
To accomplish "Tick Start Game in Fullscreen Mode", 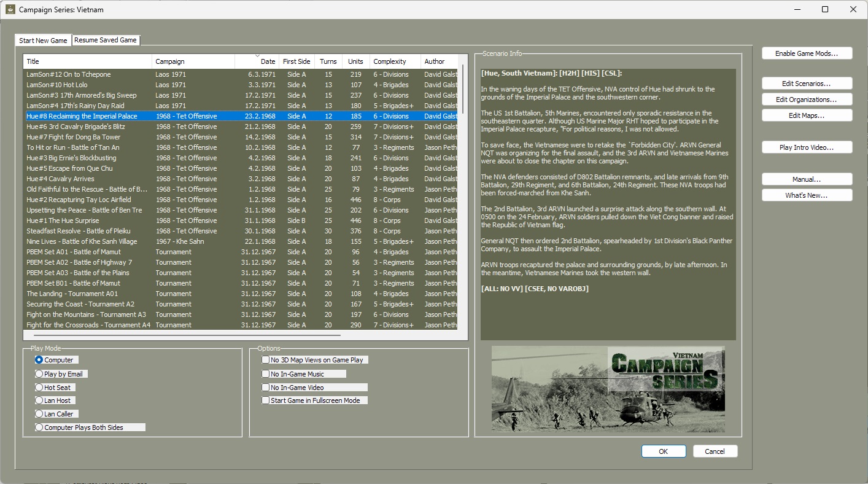I will 266,400.
